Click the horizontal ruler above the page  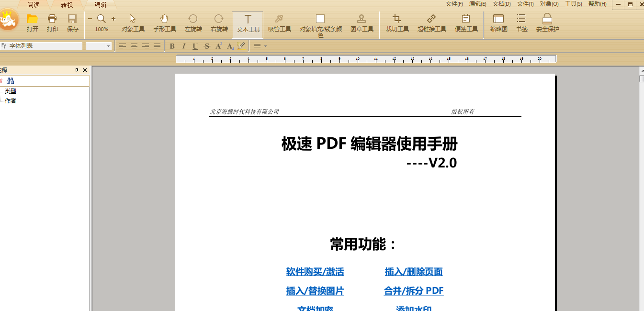pyautogui.click(x=366, y=59)
